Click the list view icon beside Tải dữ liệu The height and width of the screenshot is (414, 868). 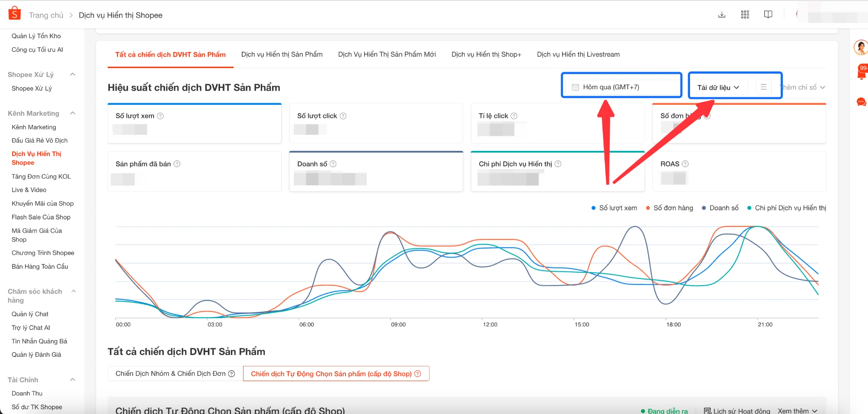tap(763, 87)
